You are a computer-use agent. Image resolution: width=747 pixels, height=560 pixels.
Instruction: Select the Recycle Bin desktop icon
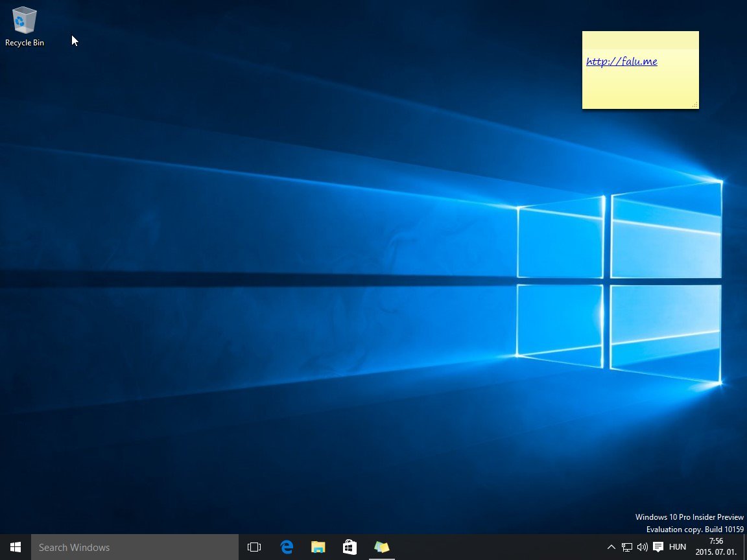click(24, 27)
